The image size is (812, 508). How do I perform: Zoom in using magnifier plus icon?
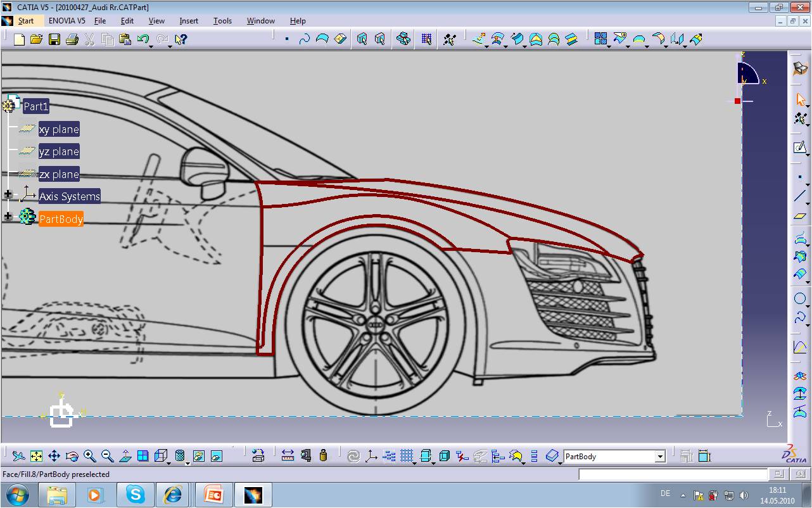pyautogui.click(x=89, y=455)
